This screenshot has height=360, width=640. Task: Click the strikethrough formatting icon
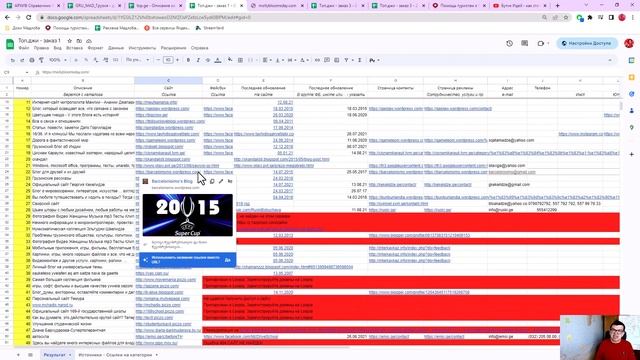point(208,60)
